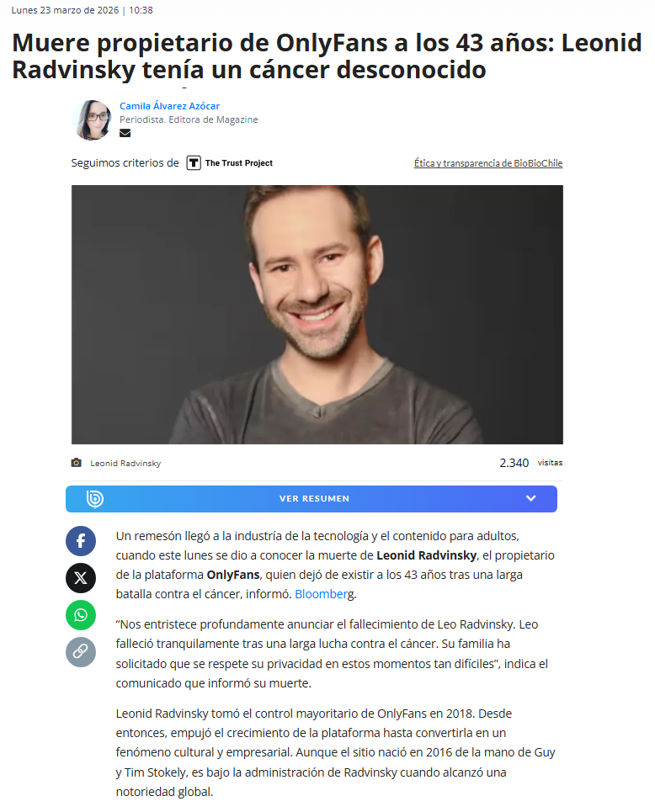Open author Camila Álvarez Azócar profile
The height and width of the screenshot is (812, 655).
(169, 106)
